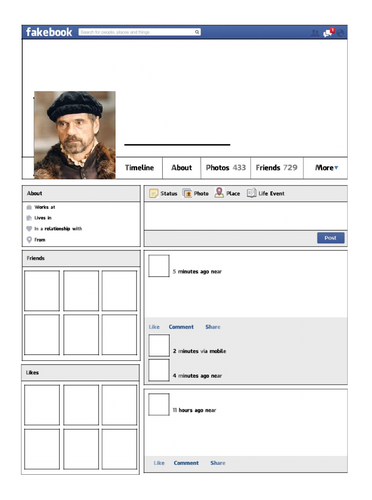Image resolution: width=372 pixels, height=500 pixels.
Task: Click the blue Post button
Action: coord(330,238)
